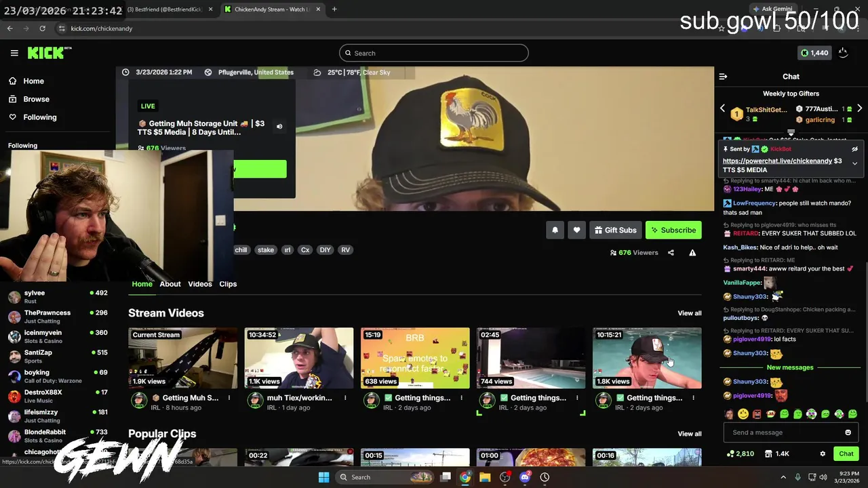The width and height of the screenshot is (868, 488).
Task: Open SantiZap channel in Following list
Action: coord(58,357)
